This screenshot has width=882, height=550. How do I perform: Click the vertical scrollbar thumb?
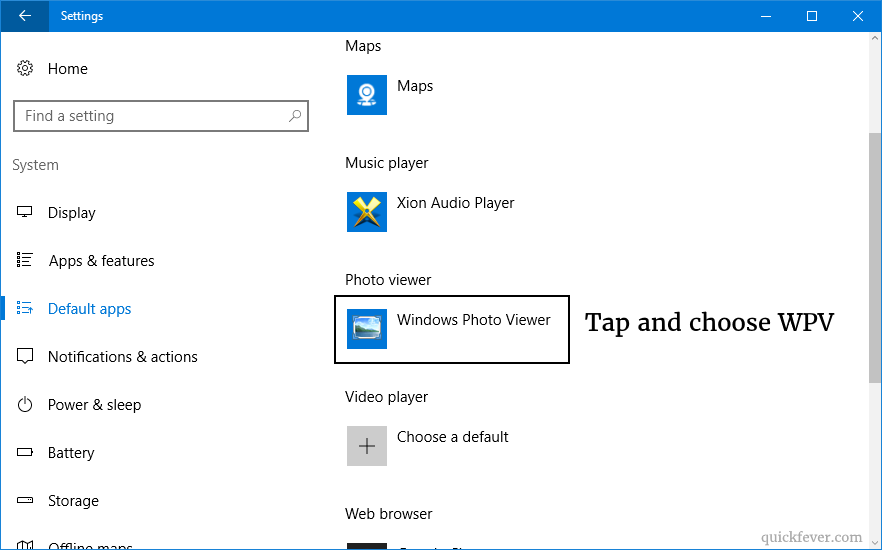[875, 258]
